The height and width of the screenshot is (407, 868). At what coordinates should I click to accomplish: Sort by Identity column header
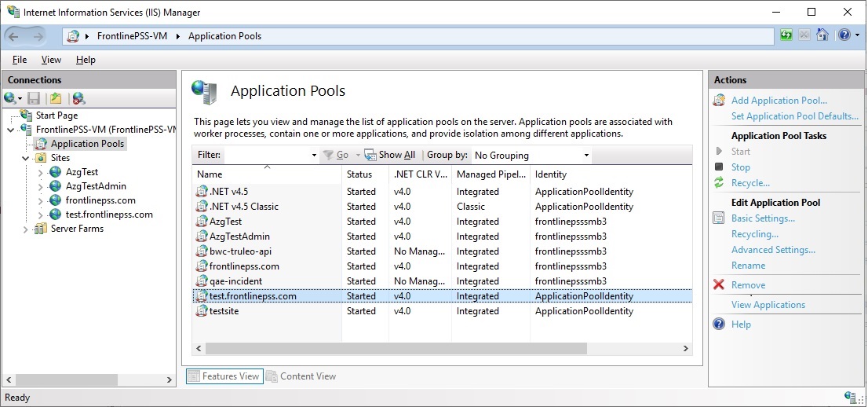(611, 174)
